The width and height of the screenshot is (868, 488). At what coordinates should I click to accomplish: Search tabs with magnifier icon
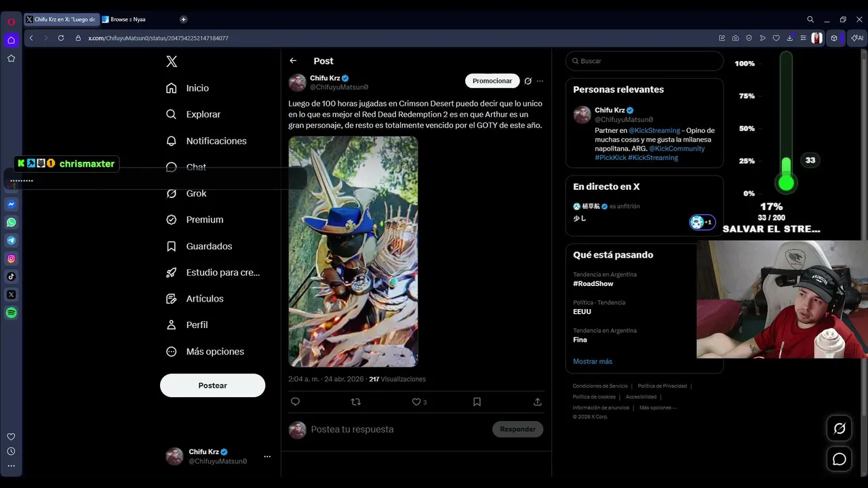[810, 20]
